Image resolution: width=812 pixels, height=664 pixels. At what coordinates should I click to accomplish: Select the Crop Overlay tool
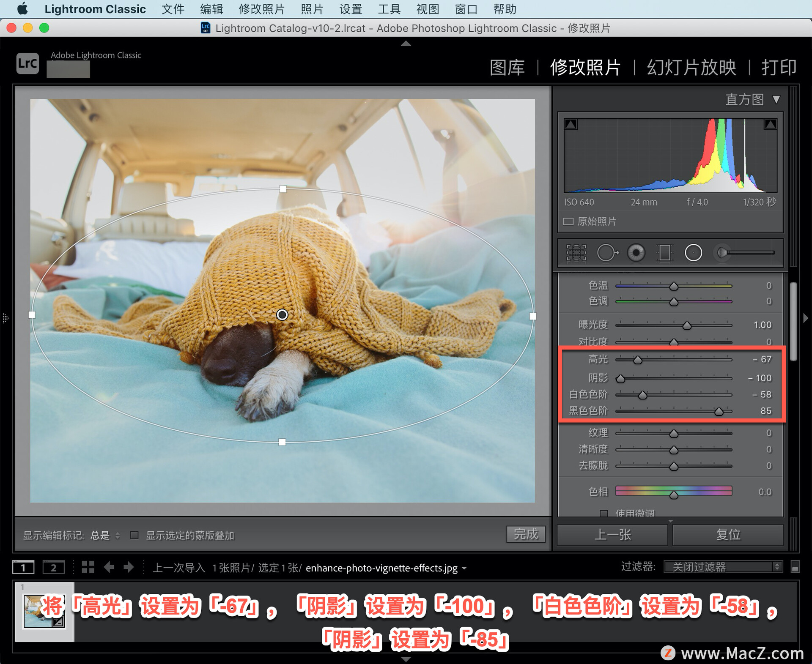[576, 253]
